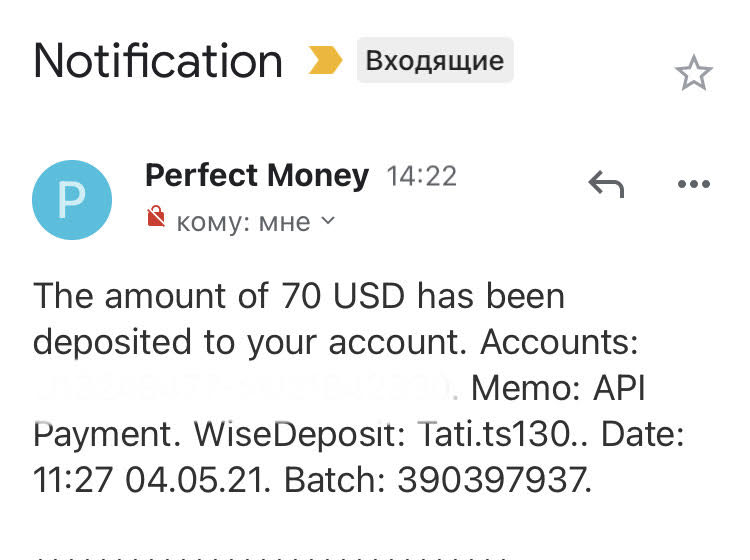Open the Входящие label
750x560 pixels.
(x=434, y=61)
